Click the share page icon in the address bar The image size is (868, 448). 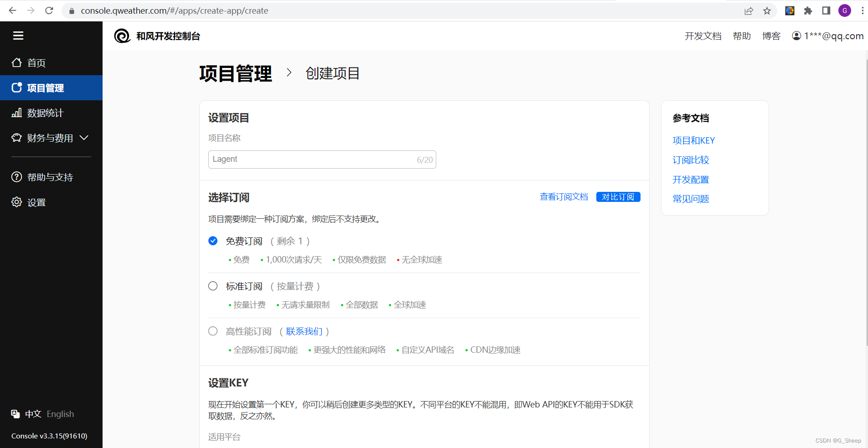pos(749,11)
